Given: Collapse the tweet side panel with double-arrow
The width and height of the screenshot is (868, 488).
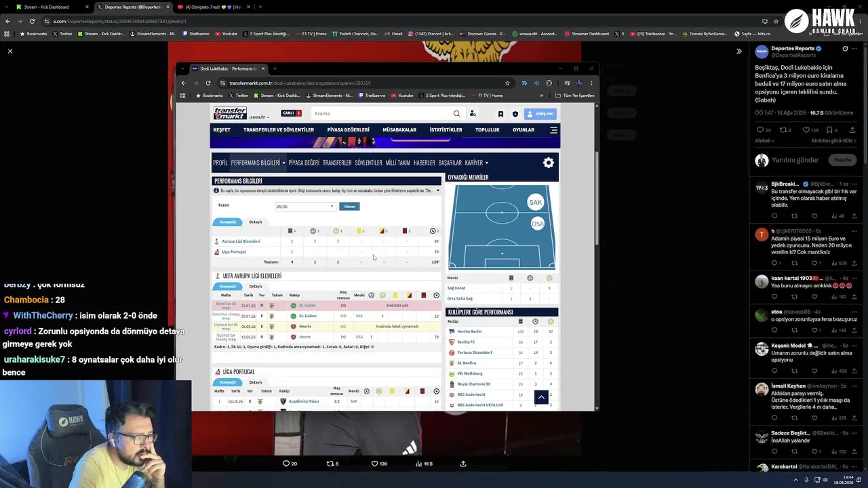Looking at the screenshot, I should (739, 51).
